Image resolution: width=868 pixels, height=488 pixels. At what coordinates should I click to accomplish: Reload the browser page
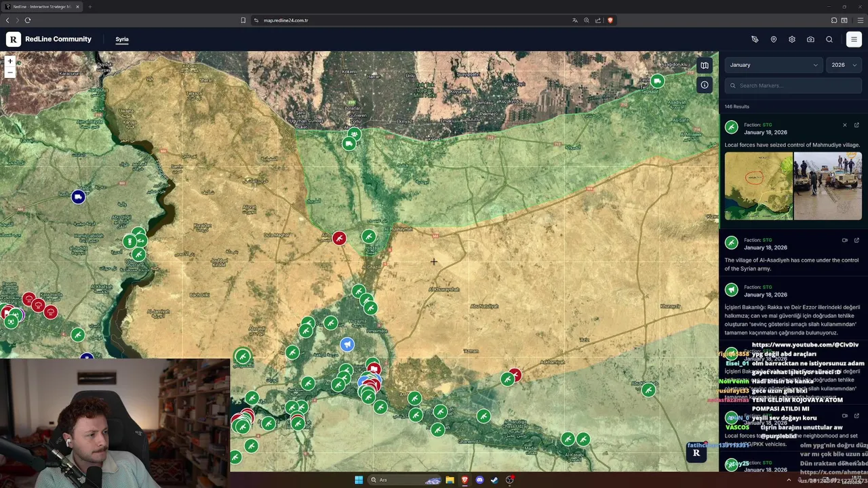[x=28, y=20]
